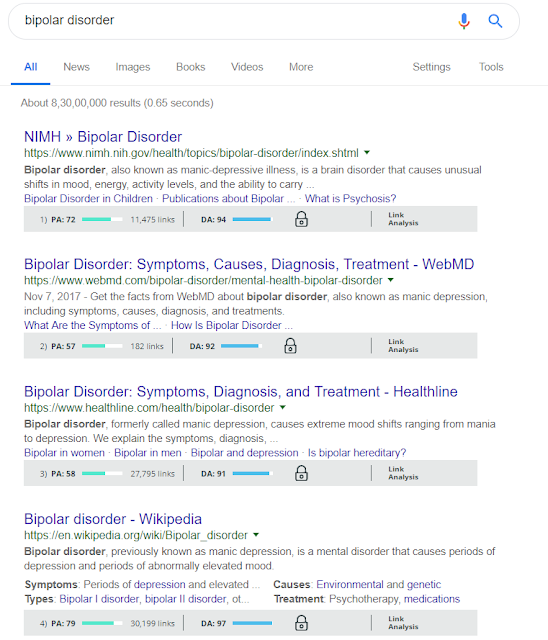
Task: Click the lock icon in Wikipedia result bar
Action: [301, 623]
